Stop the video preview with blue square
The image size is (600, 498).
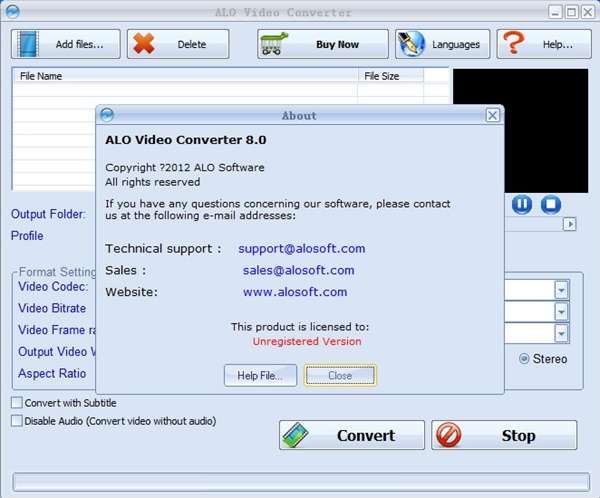point(551,204)
